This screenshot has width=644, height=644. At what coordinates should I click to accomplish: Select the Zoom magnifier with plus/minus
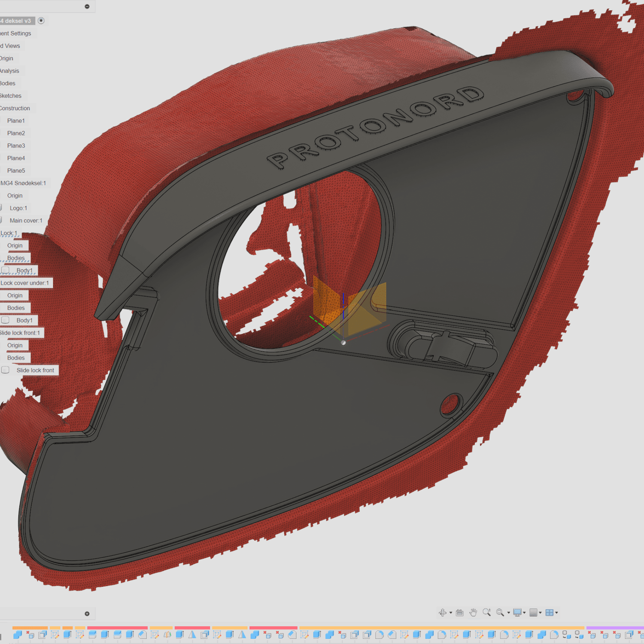point(486,613)
